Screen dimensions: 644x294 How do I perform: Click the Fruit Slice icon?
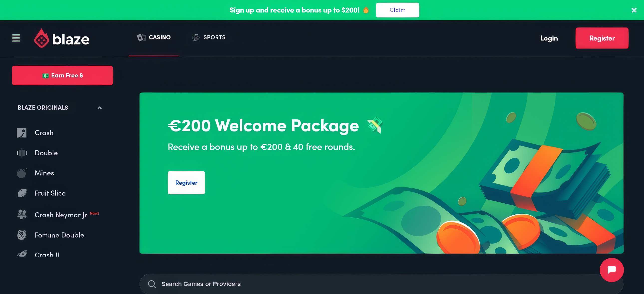coord(22,193)
